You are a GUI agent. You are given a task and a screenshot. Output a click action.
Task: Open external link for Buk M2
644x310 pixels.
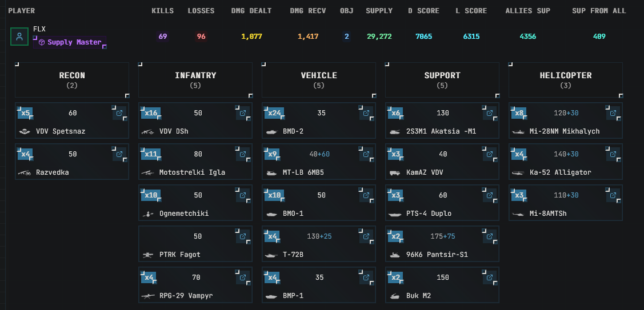(x=490, y=277)
